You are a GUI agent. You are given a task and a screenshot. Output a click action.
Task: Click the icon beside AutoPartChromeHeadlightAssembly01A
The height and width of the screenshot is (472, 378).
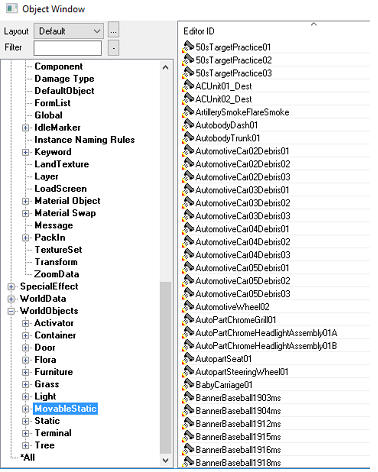point(188,333)
